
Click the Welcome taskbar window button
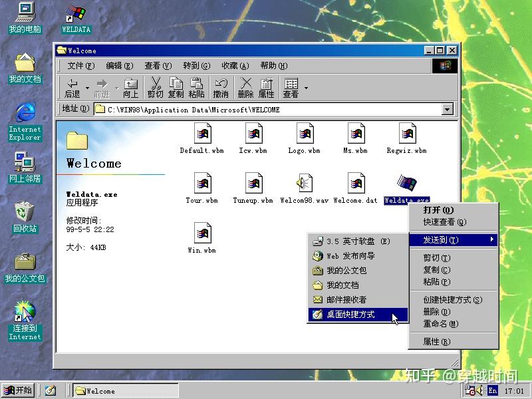point(126,391)
